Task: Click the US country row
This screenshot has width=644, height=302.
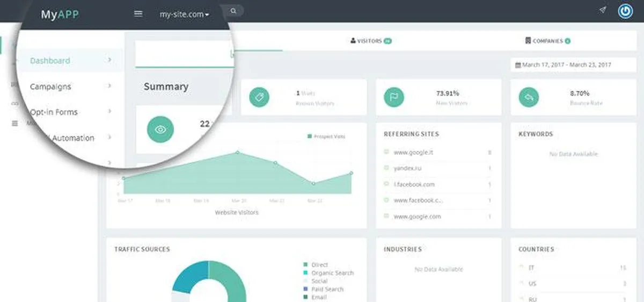Action: [573, 284]
